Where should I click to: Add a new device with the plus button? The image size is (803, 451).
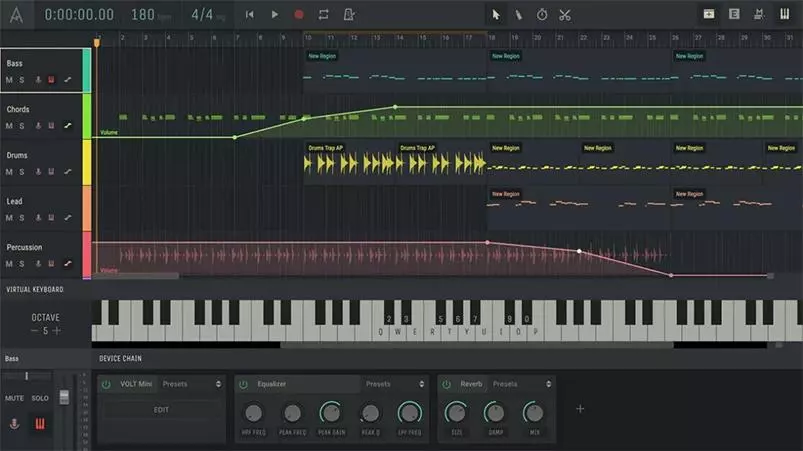pyautogui.click(x=580, y=409)
